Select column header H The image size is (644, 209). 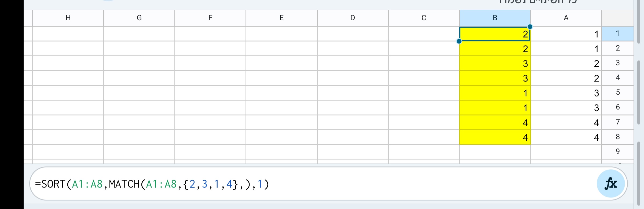(x=68, y=18)
